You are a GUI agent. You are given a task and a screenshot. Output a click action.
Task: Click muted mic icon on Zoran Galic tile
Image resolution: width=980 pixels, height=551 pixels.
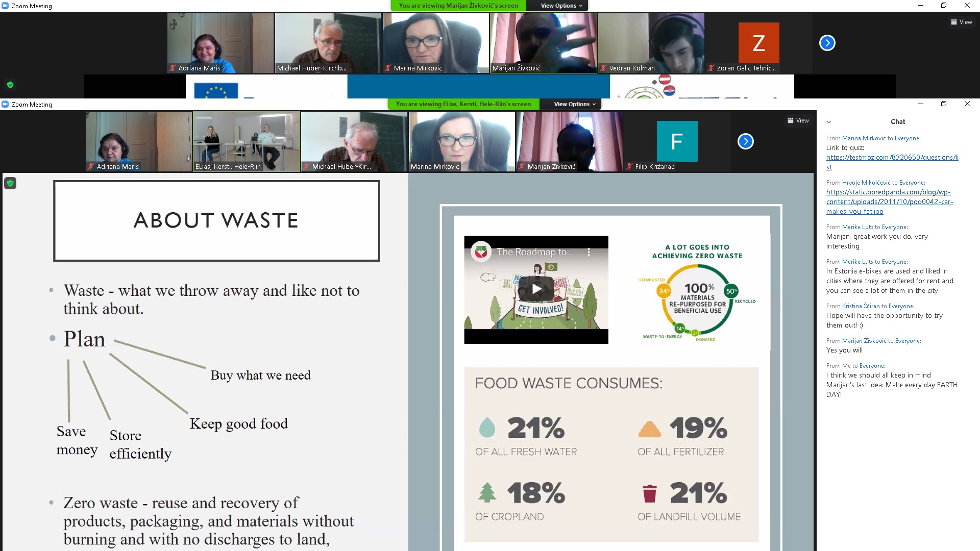click(710, 68)
